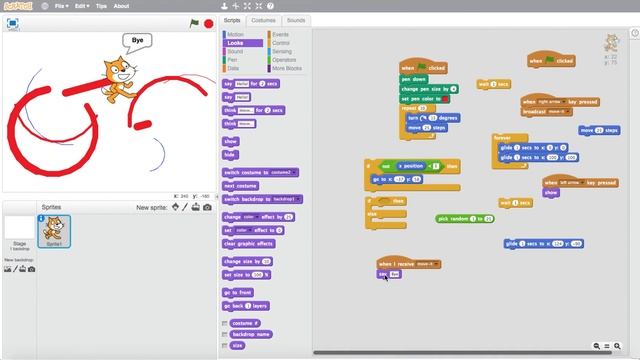Click red color swatch in set pen color block
The height and width of the screenshot is (360, 640).
(445, 99)
